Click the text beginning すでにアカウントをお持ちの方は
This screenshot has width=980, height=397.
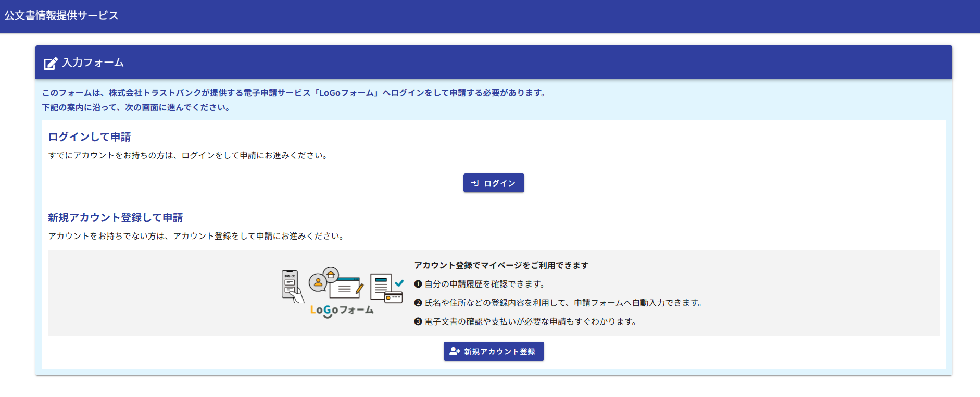(189, 155)
